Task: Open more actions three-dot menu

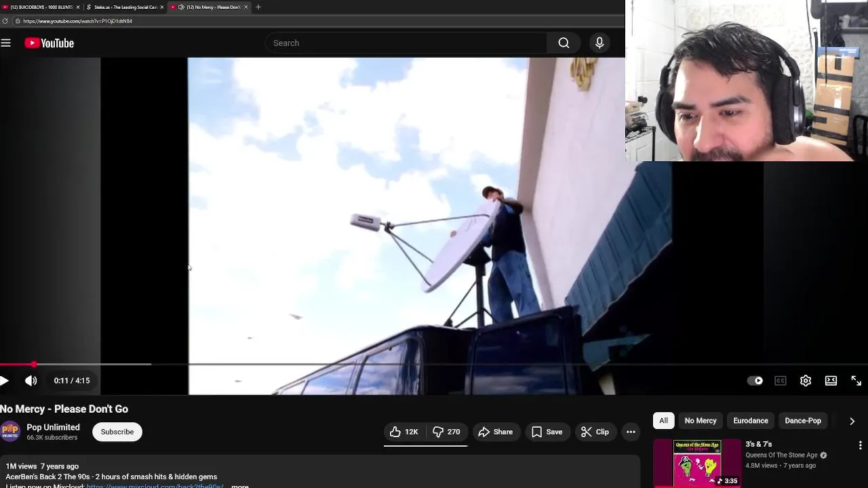Action: (x=631, y=432)
